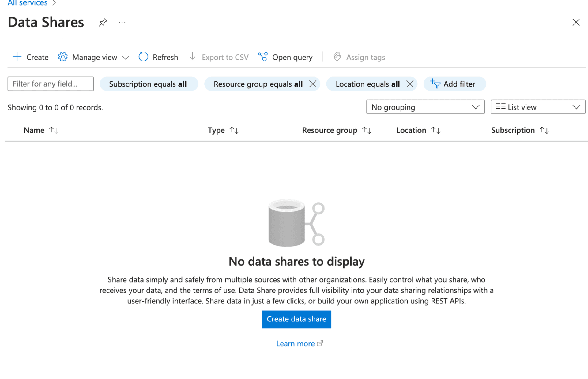588x379 pixels.
Task: Click the Create plus icon
Action: [x=17, y=57]
